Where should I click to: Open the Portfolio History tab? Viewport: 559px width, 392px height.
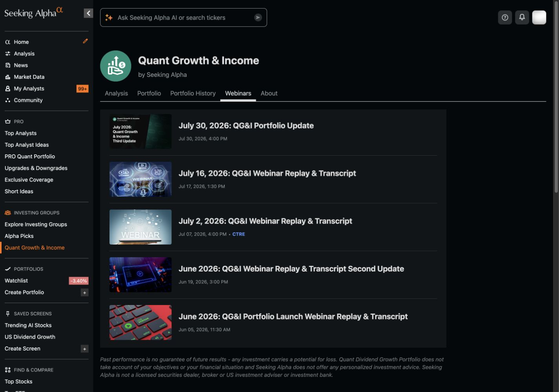tap(193, 93)
